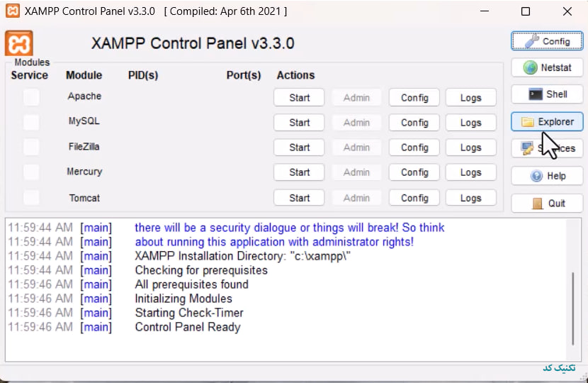
Task: Click the Apache module label
Action: point(84,96)
